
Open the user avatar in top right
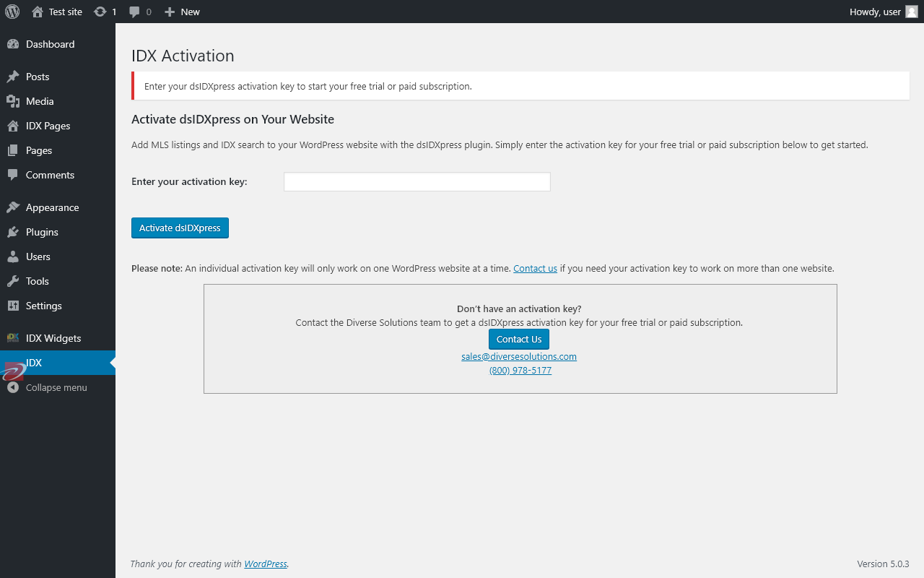[912, 12]
